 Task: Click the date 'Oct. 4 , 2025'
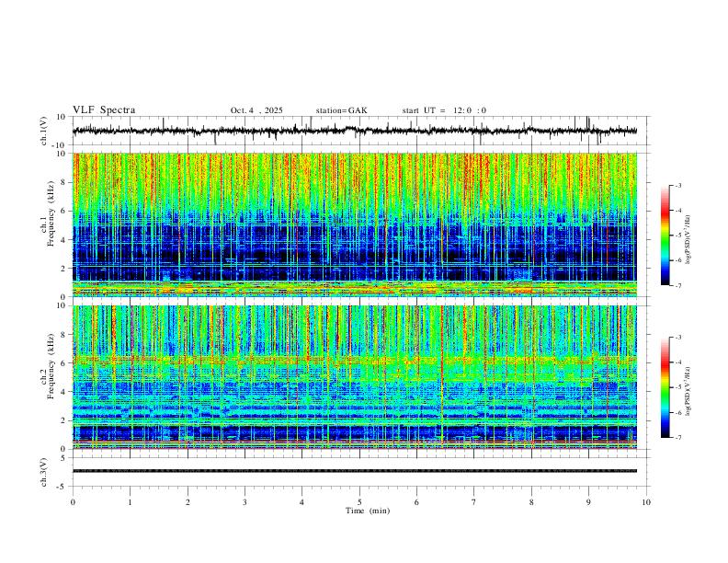pos(256,110)
